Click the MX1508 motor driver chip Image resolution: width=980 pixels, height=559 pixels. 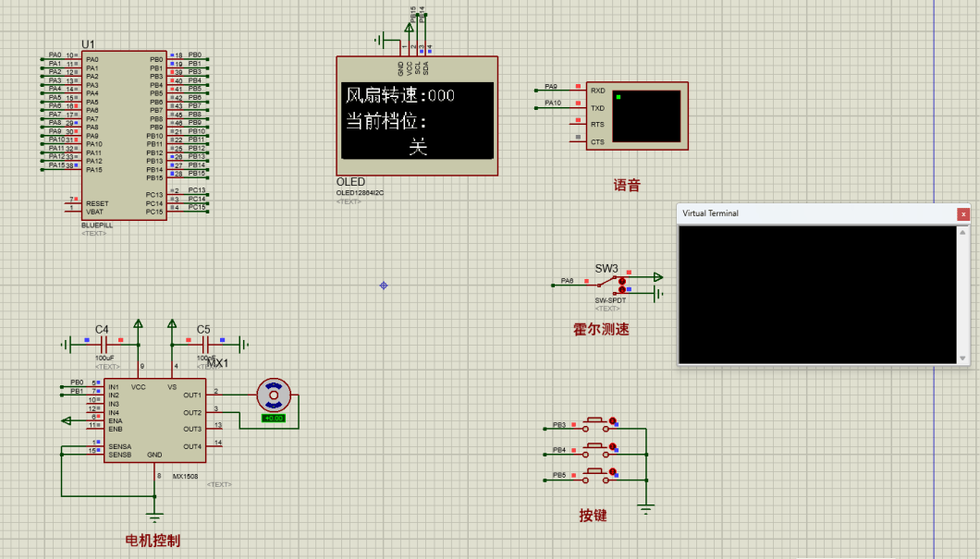[154, 420]
